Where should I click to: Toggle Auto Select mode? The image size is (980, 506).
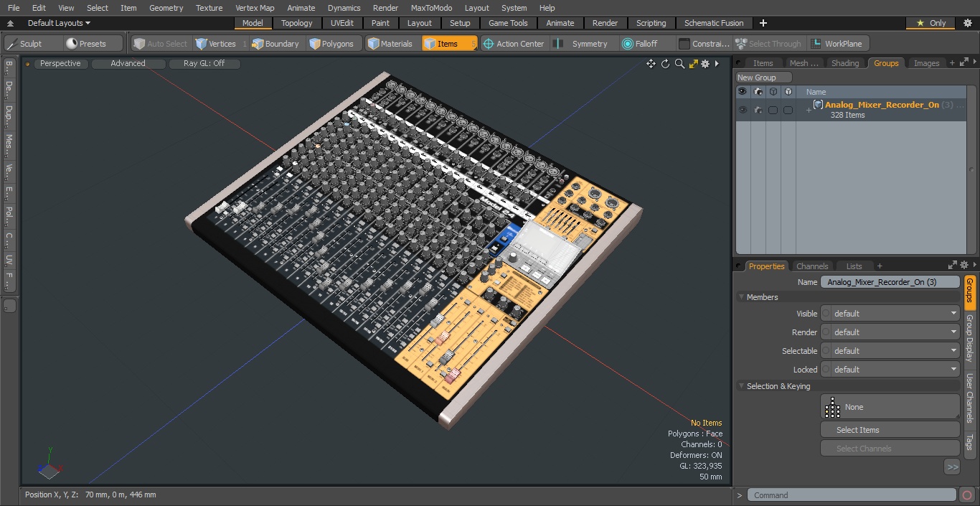(161, 44)
